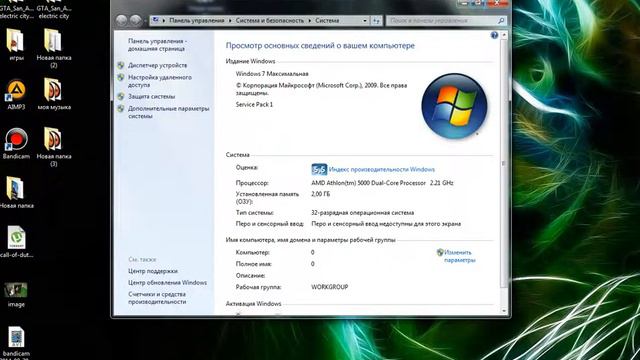
Task: Click the scrollbar down arrow
Action: pyautogui.click(x=504, y=311)
